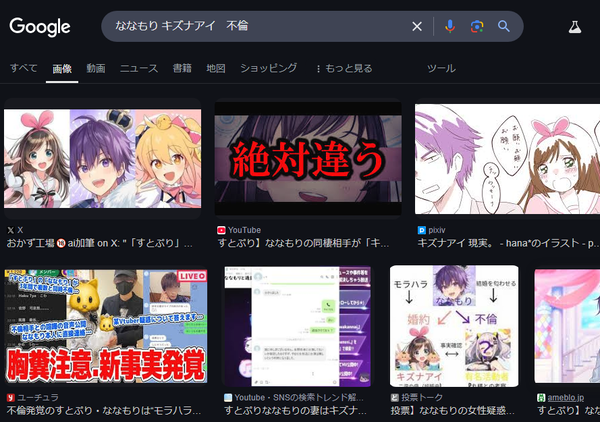Click the ameblo.jp source link
This screenshot has height=422, width=600.
click(x=566, y=398)
